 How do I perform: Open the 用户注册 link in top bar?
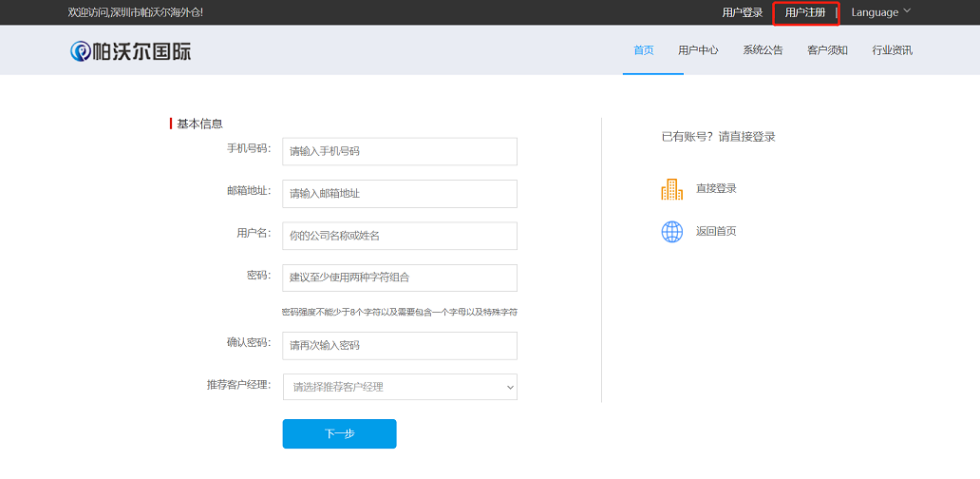click(805, 12)
